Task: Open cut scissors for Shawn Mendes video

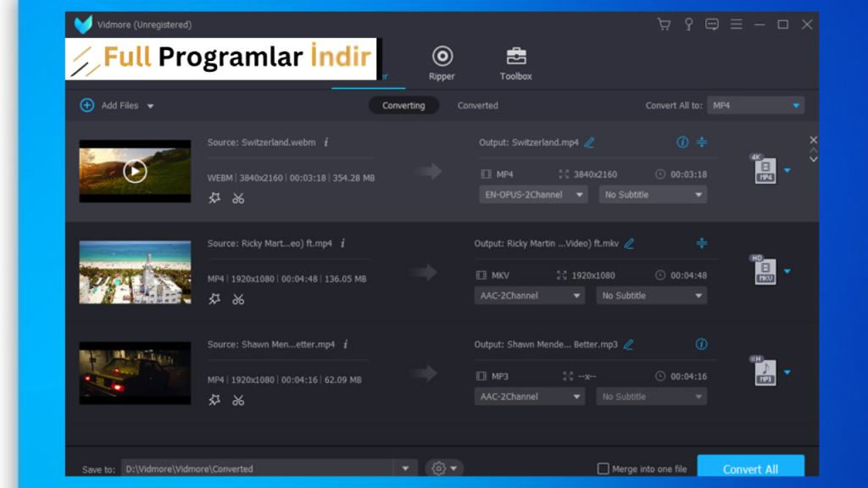Action: click(238, 400)
